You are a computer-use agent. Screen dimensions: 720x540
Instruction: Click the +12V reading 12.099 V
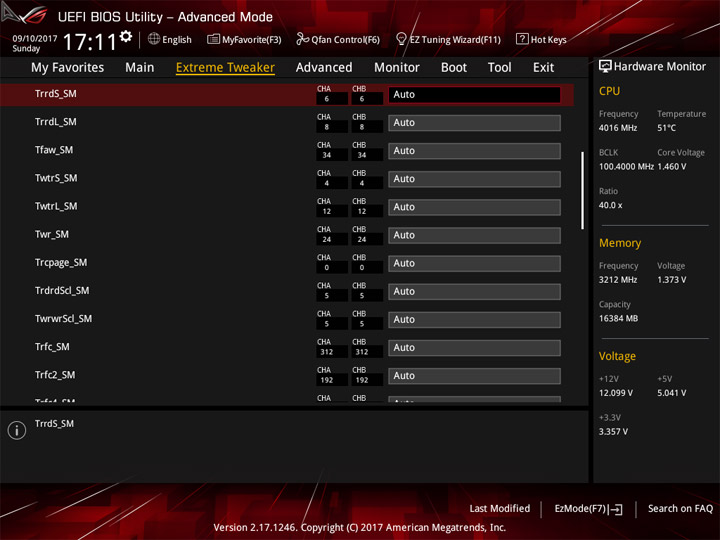615,393
